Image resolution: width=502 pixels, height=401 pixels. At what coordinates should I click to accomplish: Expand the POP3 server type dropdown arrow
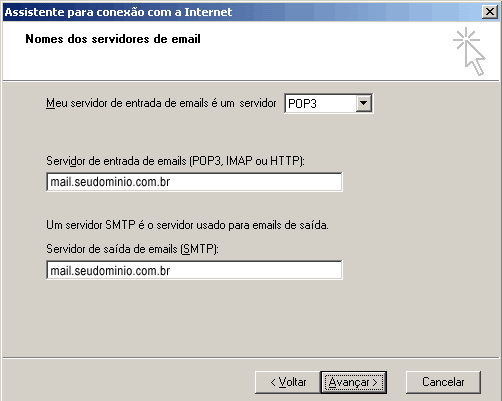363,104
